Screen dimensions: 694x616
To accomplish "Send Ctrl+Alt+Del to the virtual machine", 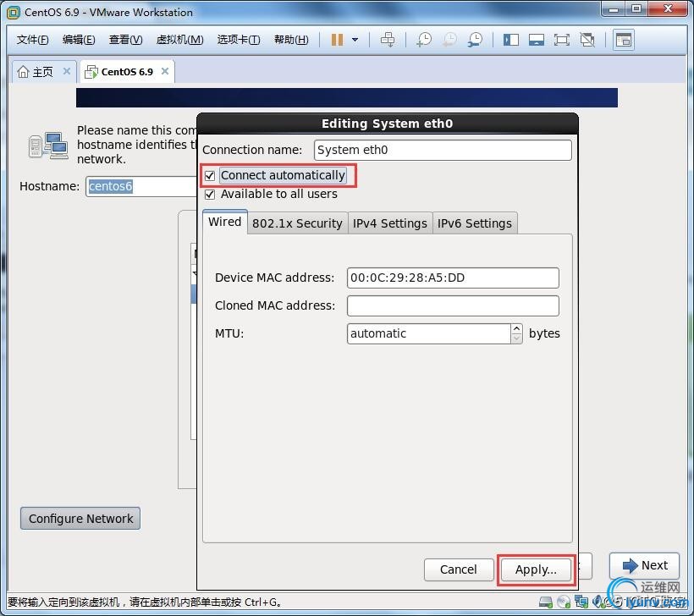I will pyautogui.click(x=388, y=40).
